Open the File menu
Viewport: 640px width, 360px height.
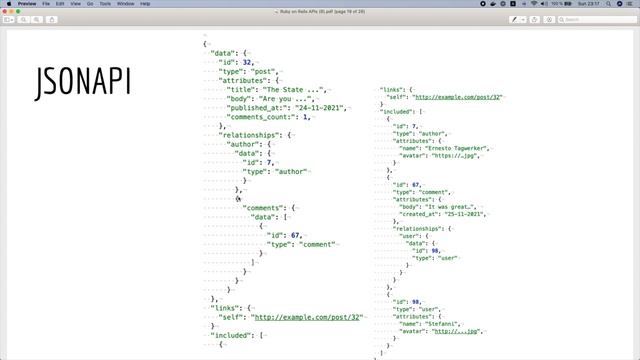(46, 4)
